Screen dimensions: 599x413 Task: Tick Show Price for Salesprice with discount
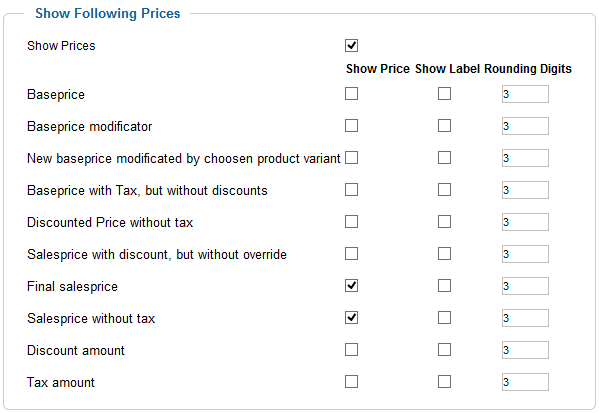click(x=351, y=254)
